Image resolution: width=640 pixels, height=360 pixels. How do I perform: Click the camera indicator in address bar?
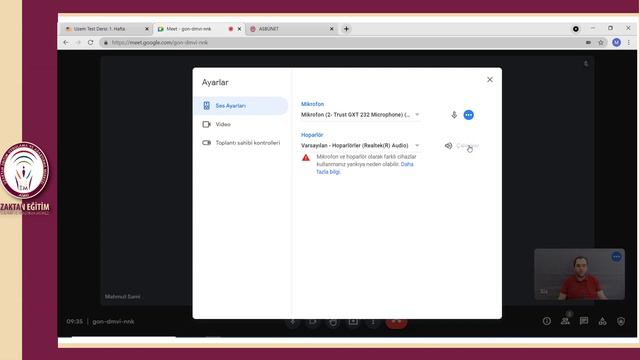pyautogui.click(x=588, y=42)
